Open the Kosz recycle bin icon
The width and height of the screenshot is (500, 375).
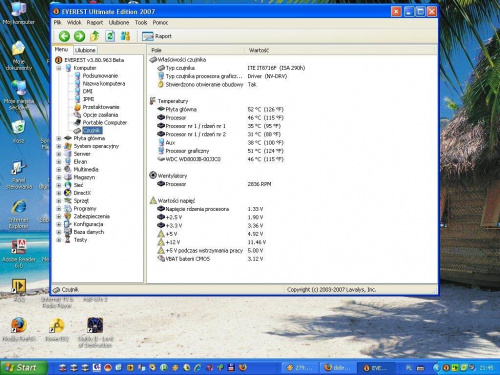[x=19, y=132]
